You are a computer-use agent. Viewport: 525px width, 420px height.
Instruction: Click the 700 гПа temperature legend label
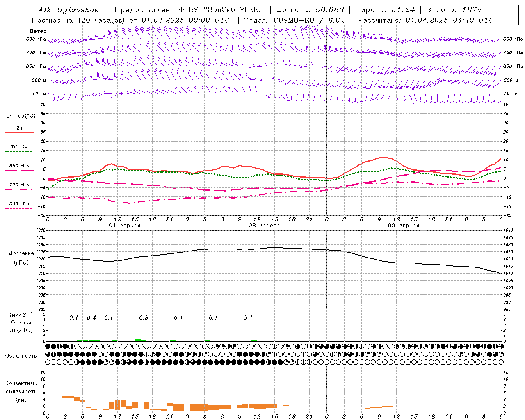click(x=19, y=185)
